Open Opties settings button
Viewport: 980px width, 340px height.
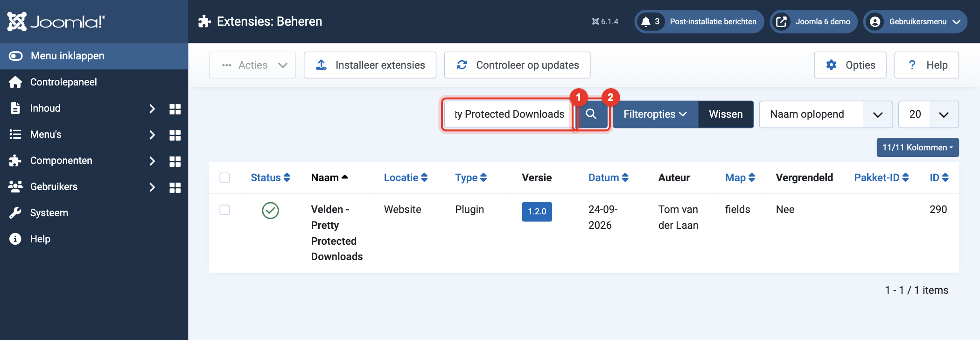[x=850, y=65]
